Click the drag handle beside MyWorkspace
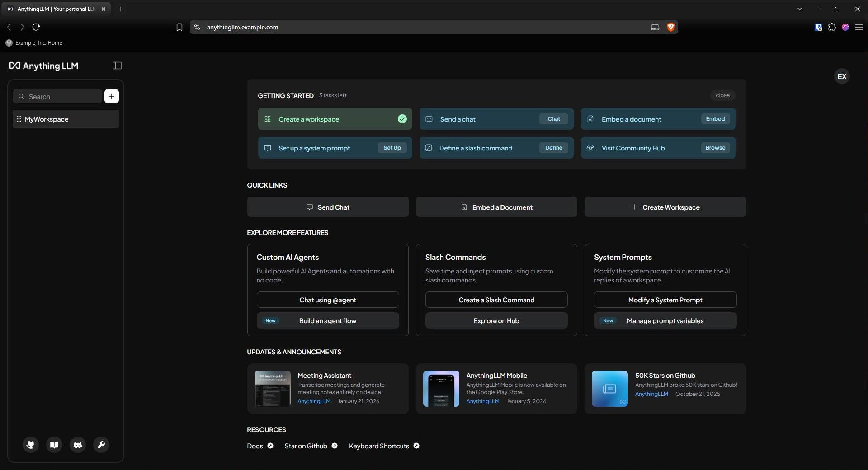 point(19,119)
